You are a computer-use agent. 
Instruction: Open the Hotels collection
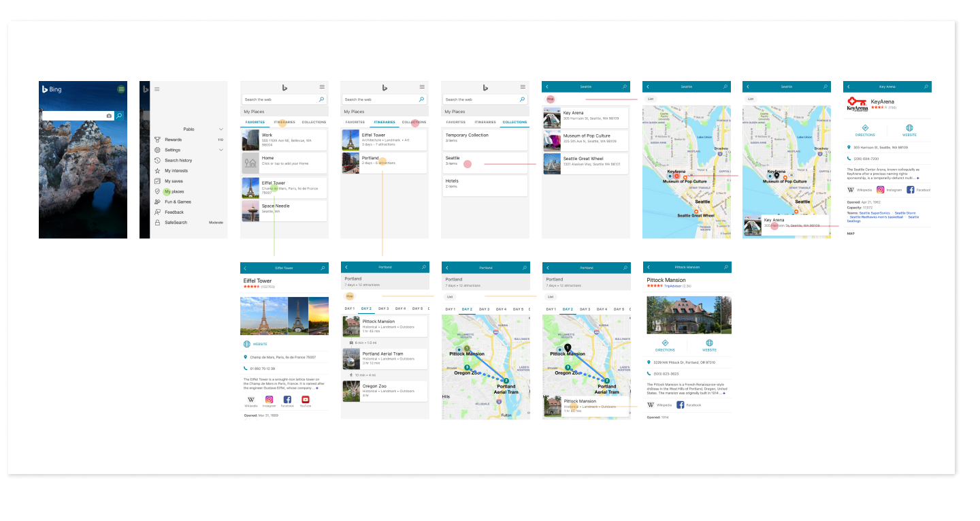(485, 185)
